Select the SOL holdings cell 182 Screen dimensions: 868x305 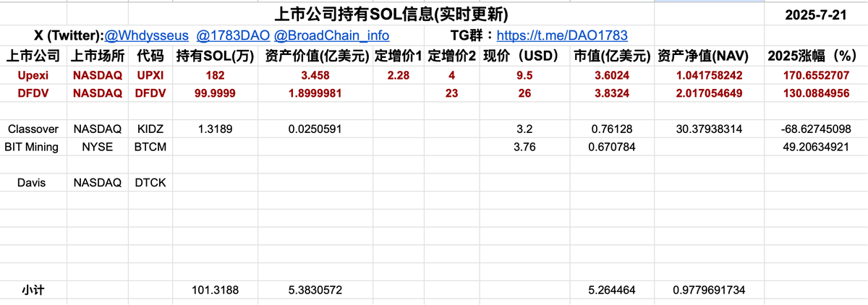pos(215,75)
